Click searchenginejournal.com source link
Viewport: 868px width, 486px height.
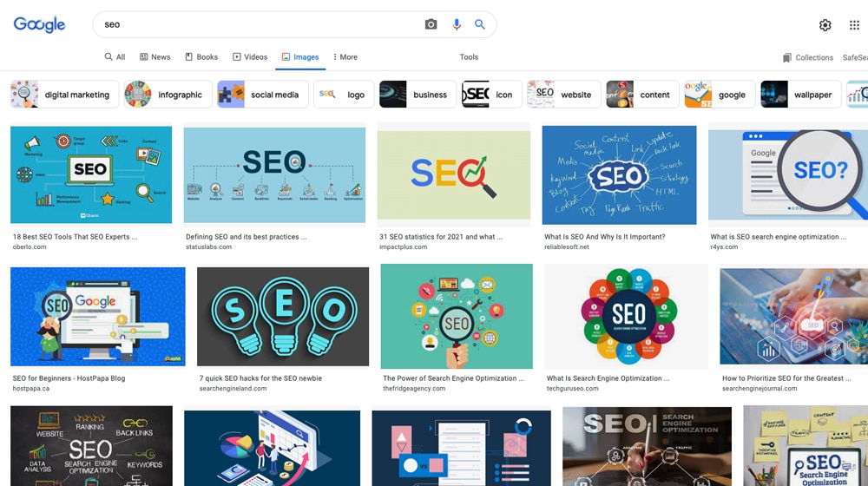click(x=759, y=389)
